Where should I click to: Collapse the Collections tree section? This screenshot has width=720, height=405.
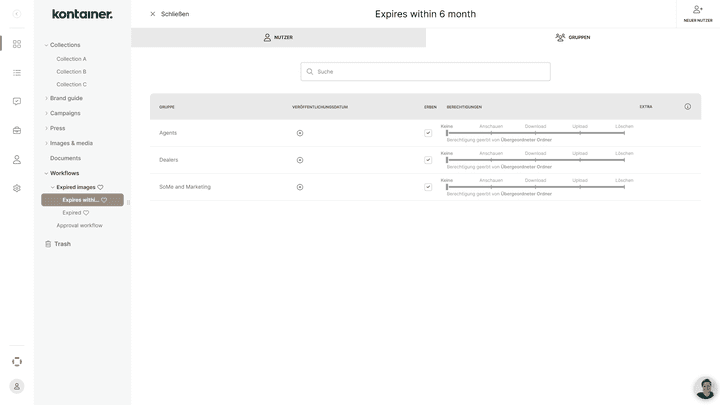(46, 45)
